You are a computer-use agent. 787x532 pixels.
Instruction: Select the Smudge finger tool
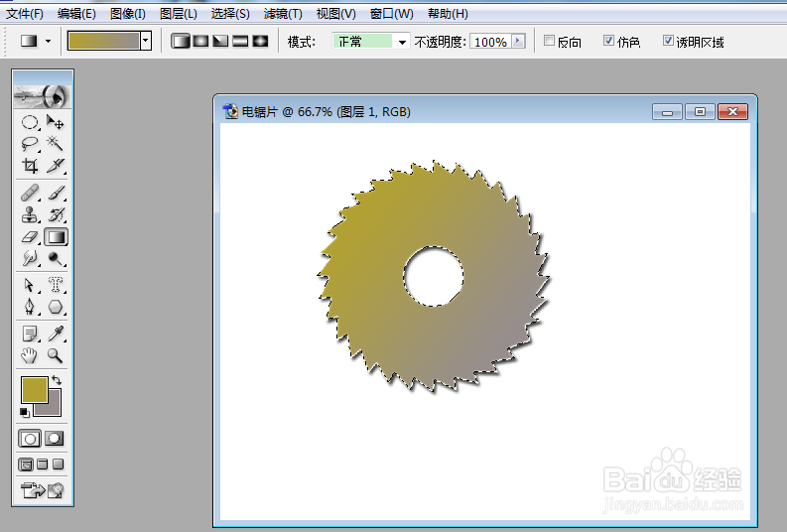point(30,258)
